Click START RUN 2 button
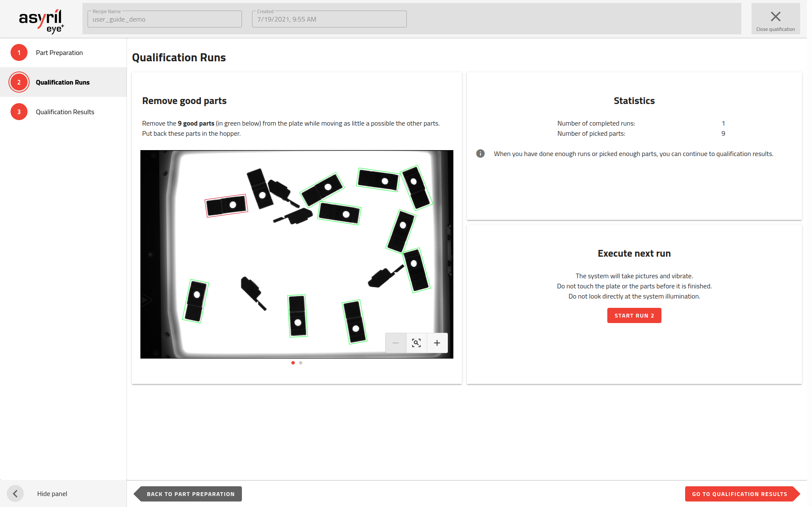Screen dimensions: 812x507 634,315
